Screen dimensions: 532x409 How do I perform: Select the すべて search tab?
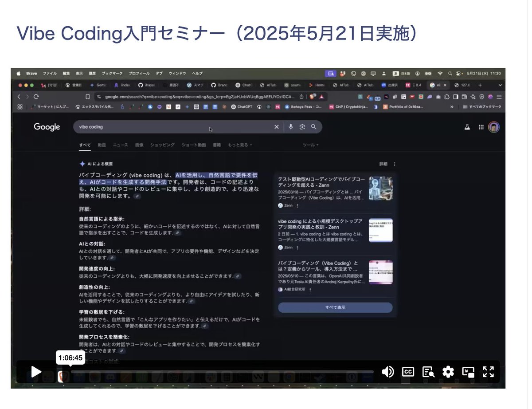pyautogui.click(x=85, y=145)
